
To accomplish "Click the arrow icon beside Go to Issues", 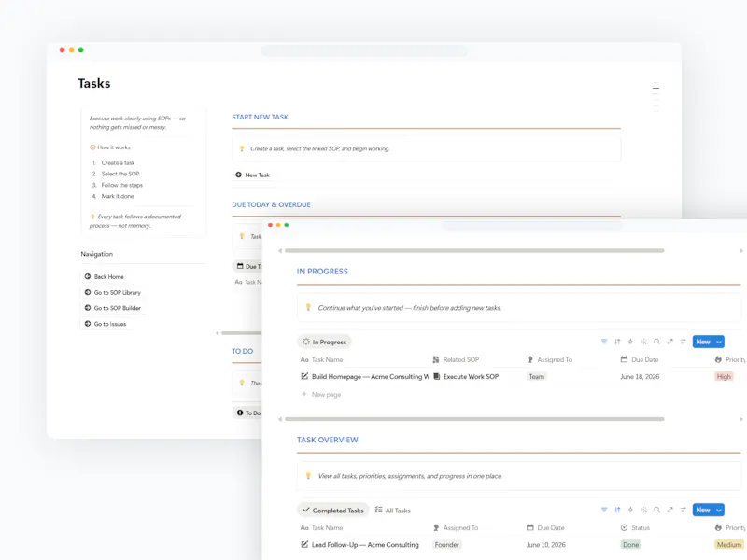I will point(88,323).
